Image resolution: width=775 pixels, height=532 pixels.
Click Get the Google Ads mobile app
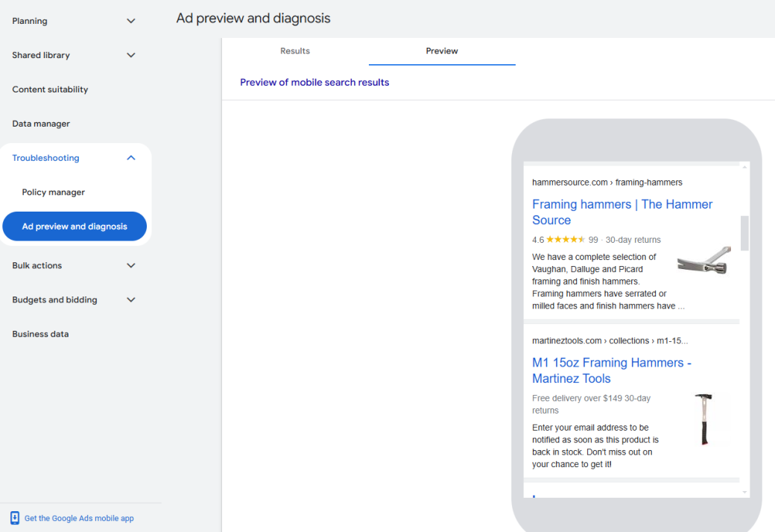click(x=79, y=518)
